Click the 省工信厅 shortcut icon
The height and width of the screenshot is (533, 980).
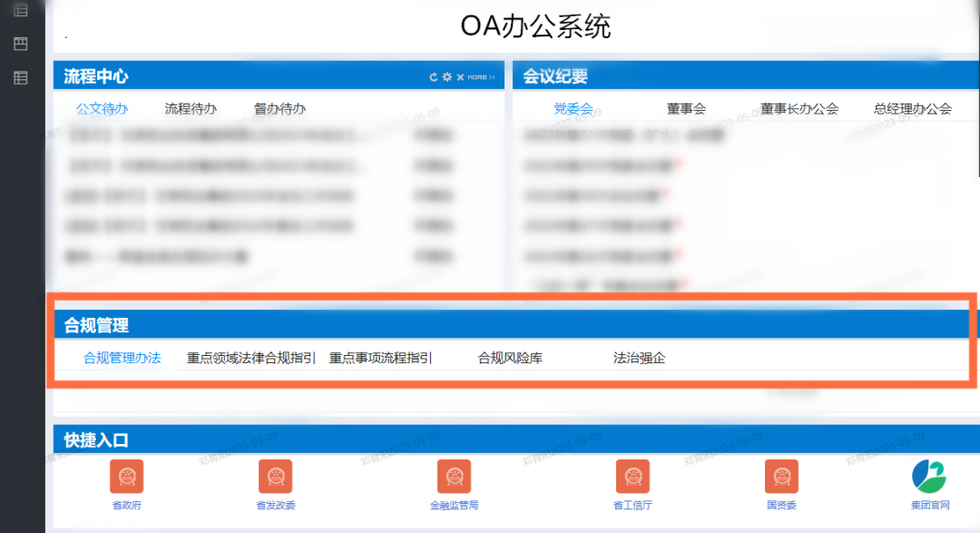pyautogui.click(x=632, y=476)
